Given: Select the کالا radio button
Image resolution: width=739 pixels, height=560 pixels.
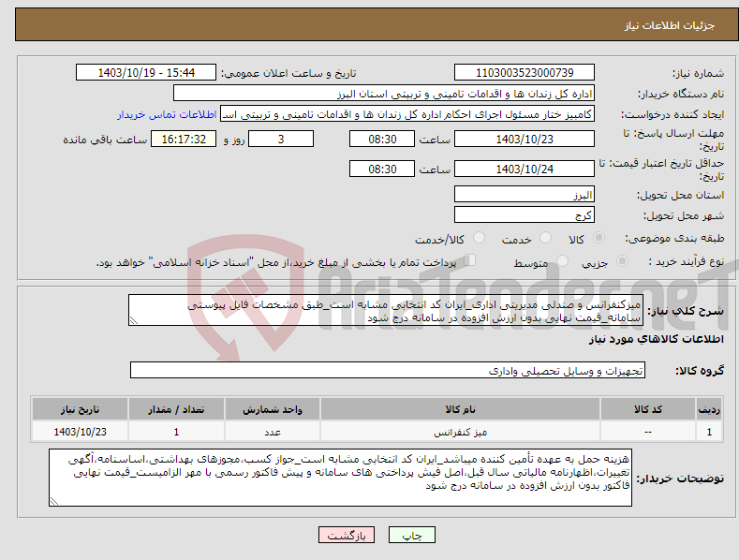Looking at the screenshot, I should [599, 238].
